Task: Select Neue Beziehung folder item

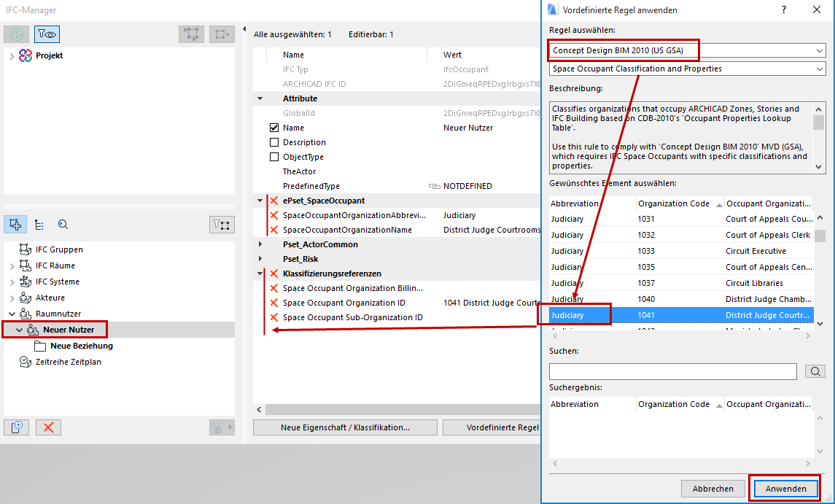Action: coord(82,346)
